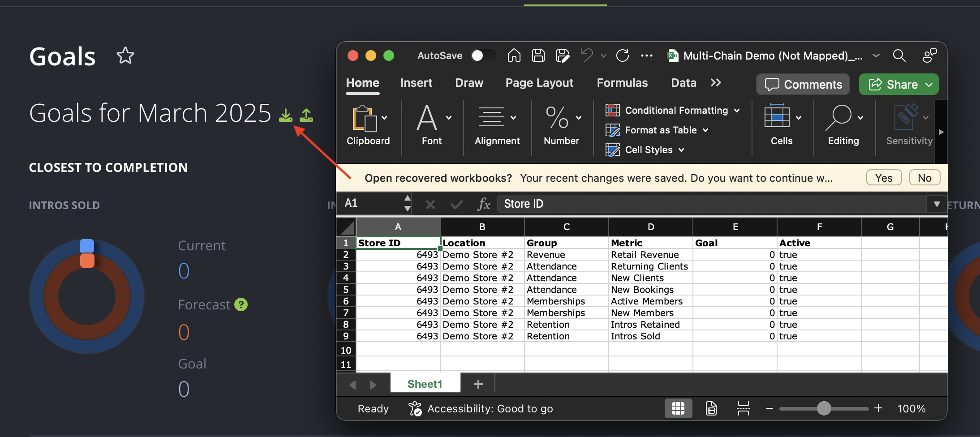The image size is (980, 437).
Task: Expand the workbook title dropdown chevron
Action: pyautogui.click(x=876, y=56)
